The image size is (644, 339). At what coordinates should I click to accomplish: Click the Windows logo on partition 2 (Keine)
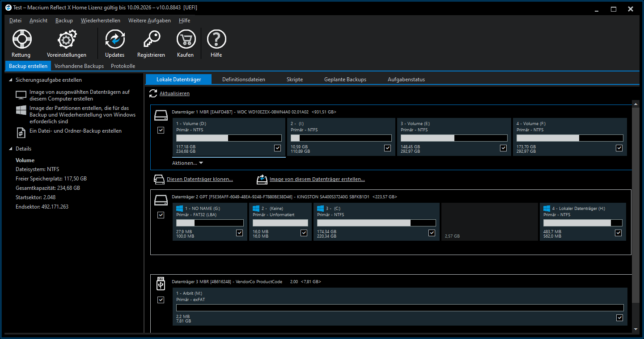click(256, 208)
